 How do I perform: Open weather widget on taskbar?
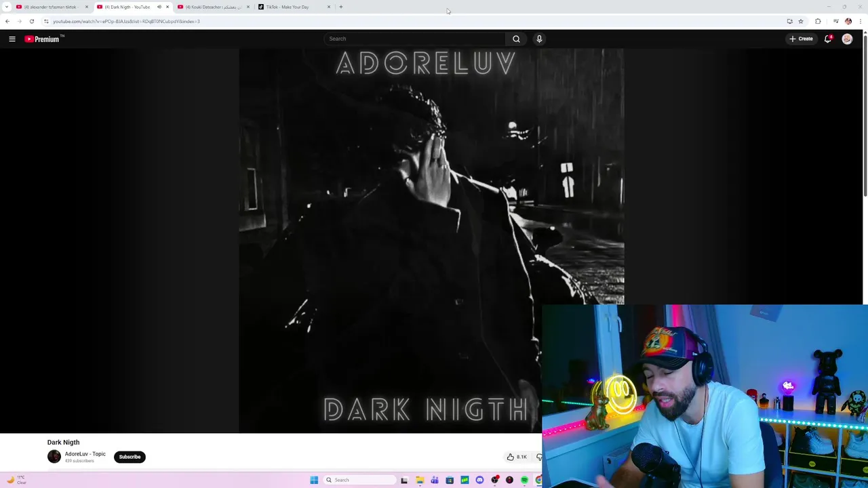(x=16, y=480)
